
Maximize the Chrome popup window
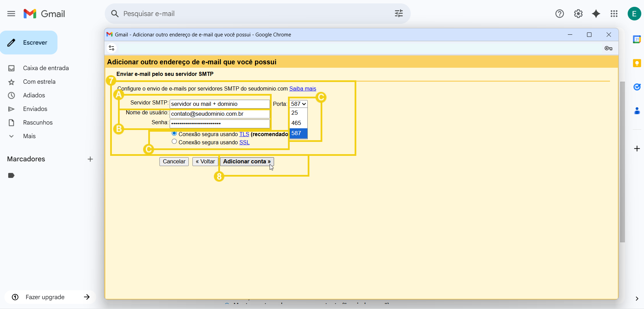(x=589, y=35)
